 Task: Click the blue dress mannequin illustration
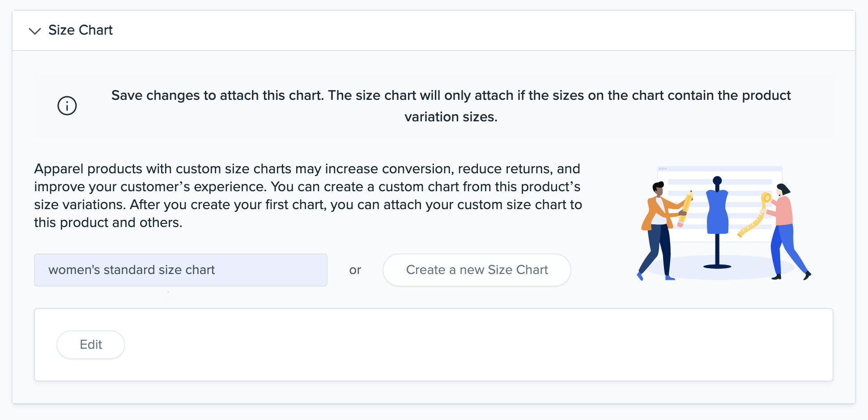[717, 210]
